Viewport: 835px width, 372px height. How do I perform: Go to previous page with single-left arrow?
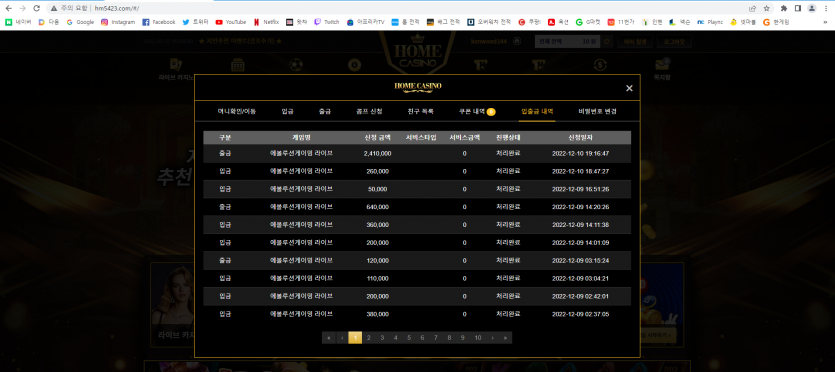342,338
